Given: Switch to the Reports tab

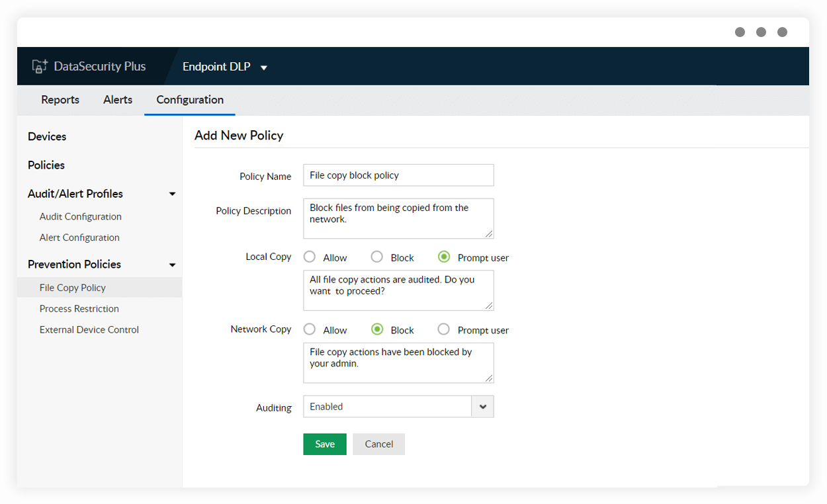Looking at the screenshot, I should click(x=60, y=99).
